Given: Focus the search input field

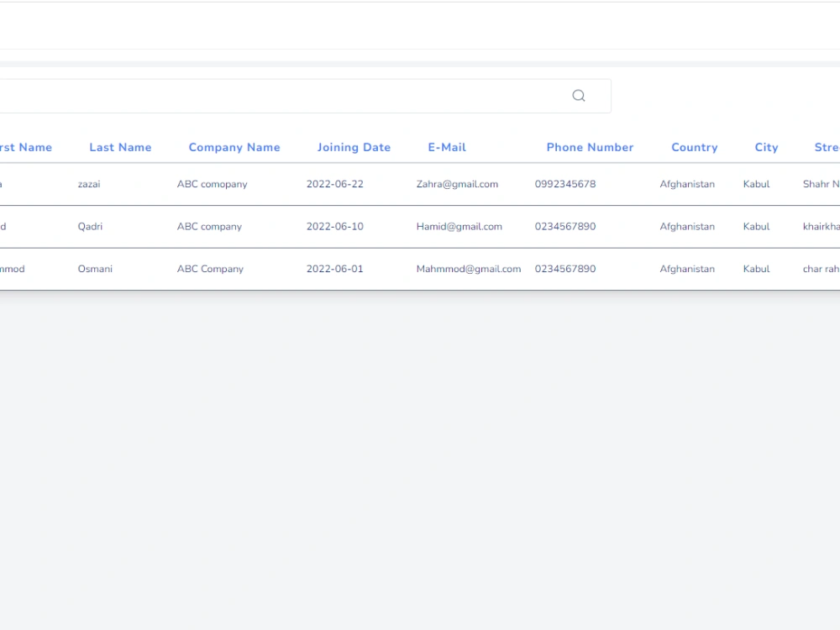Looking at the screenshot, I should 306,96.
